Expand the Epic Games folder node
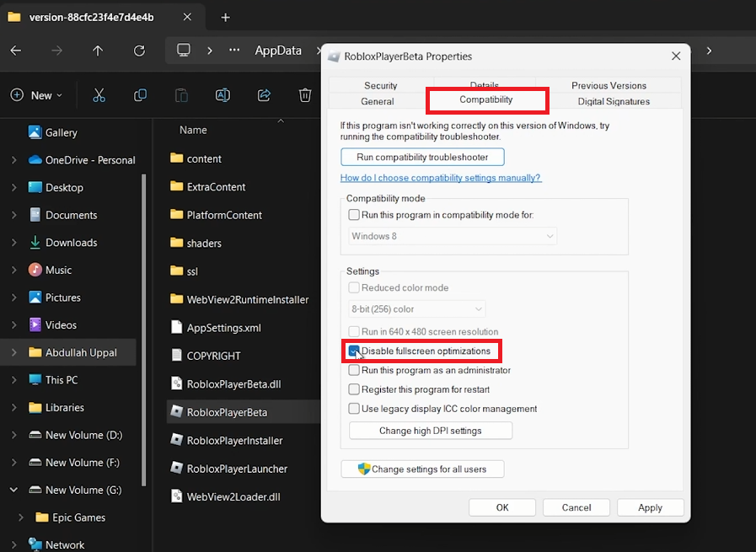Viewport: 756px width, 552px height. (21, 517)
